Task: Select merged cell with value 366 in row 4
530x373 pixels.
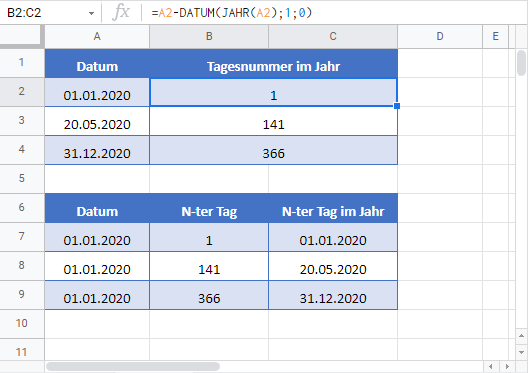Action: 273,151
